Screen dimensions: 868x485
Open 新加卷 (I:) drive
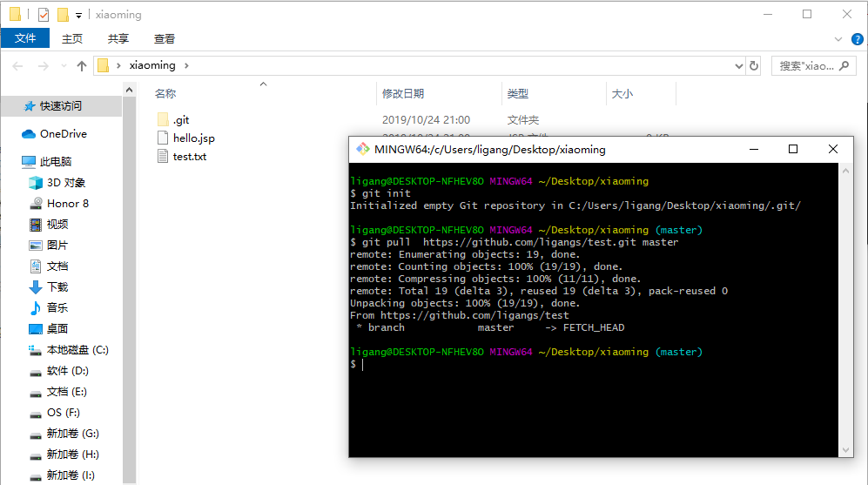coord(71,475)
